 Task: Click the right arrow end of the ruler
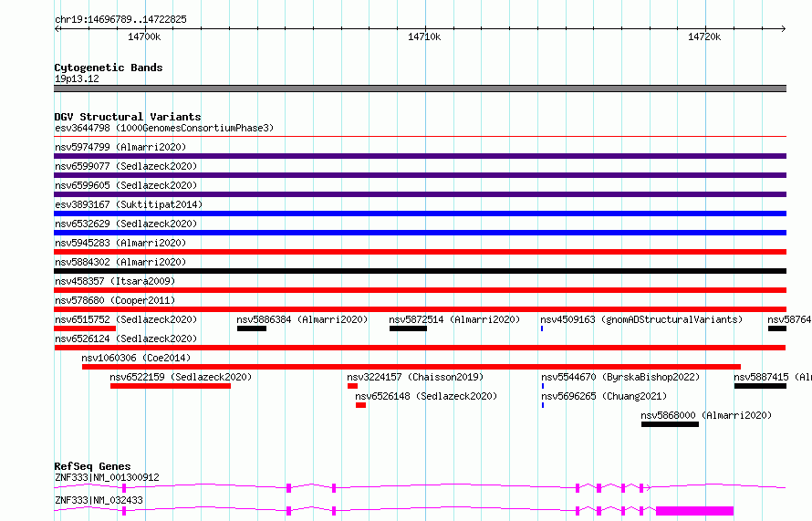784,28
